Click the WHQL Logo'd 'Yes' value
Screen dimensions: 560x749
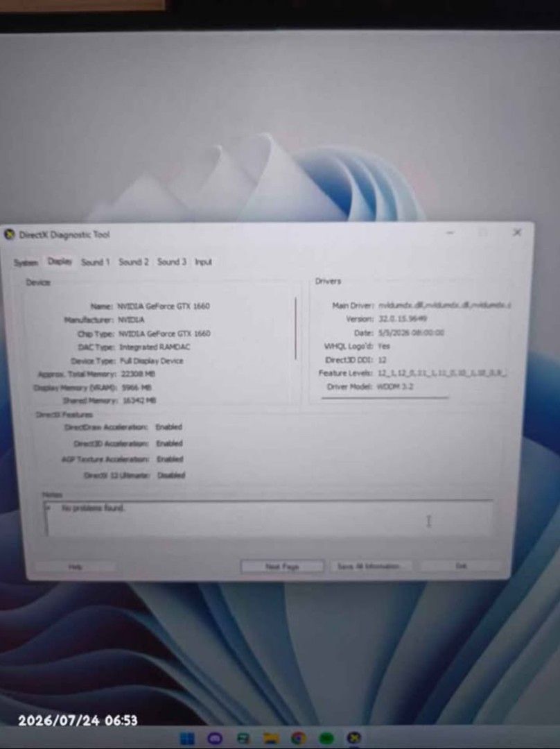coord(384,346)
